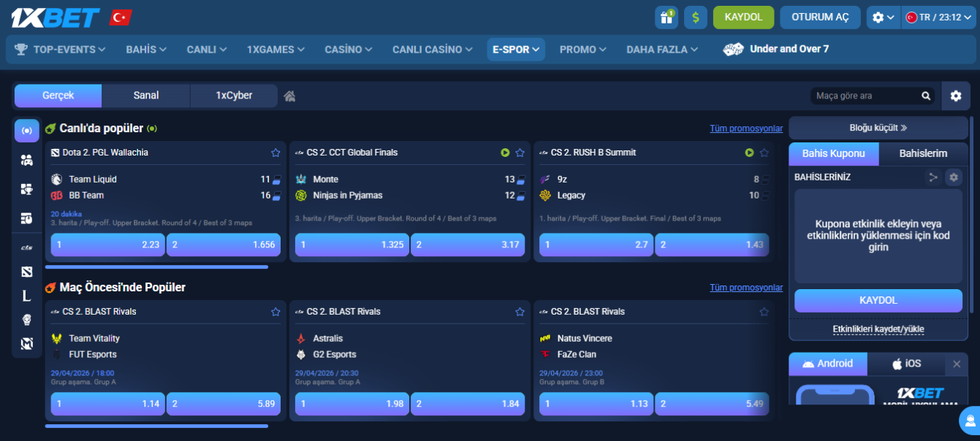
Task: Open the Etkinlikleri kaydet/yükle link
Action: 878,329
